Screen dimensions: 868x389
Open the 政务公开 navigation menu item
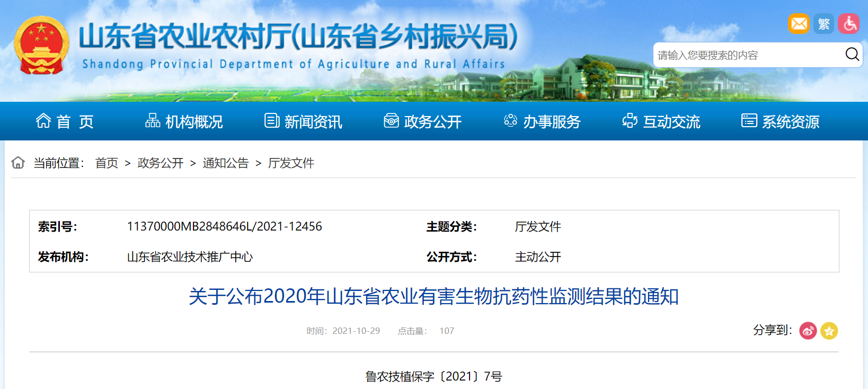click(432, 122)
